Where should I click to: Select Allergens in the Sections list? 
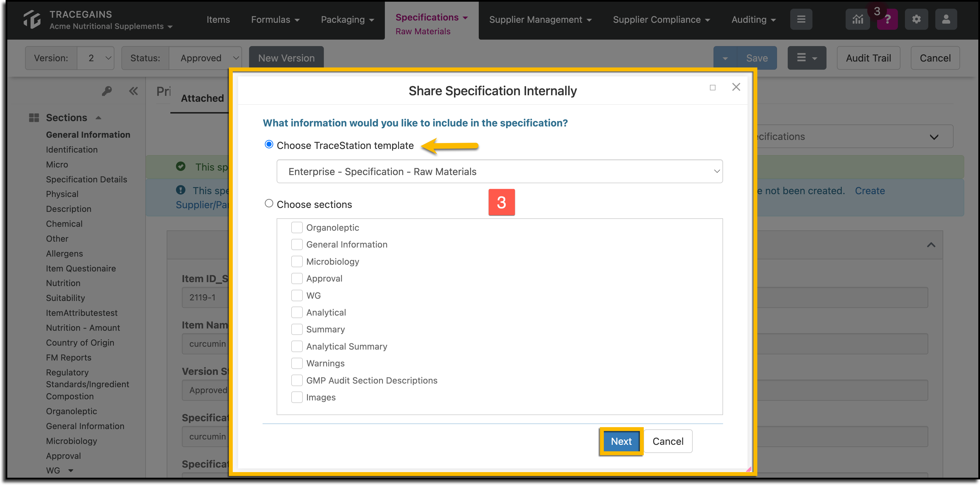pos(64,254)
